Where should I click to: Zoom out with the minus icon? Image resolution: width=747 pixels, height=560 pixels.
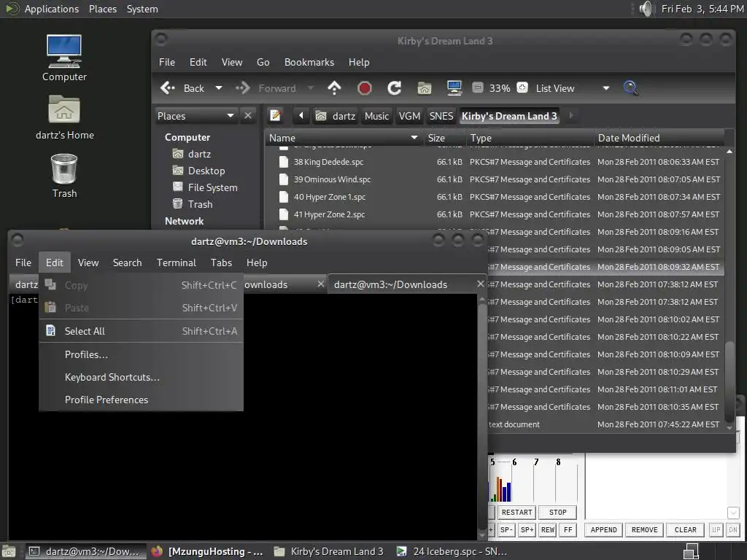477,88
